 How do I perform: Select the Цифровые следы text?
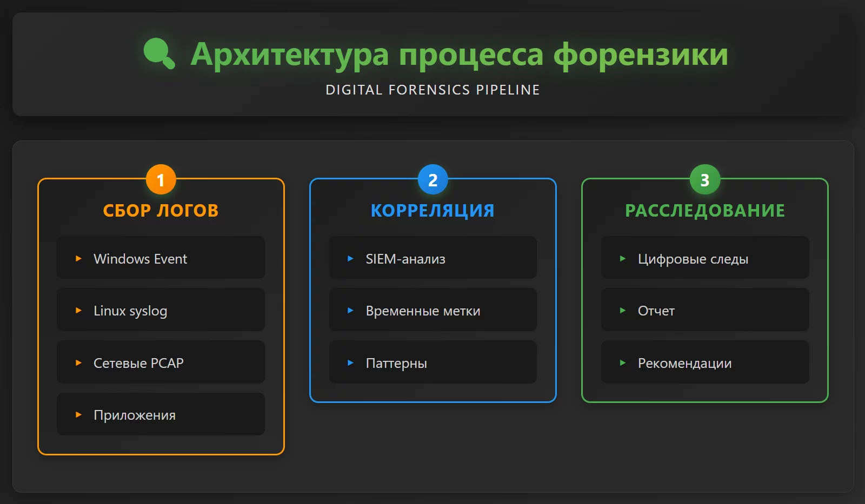pyautogui.click(x=693, y=259)
